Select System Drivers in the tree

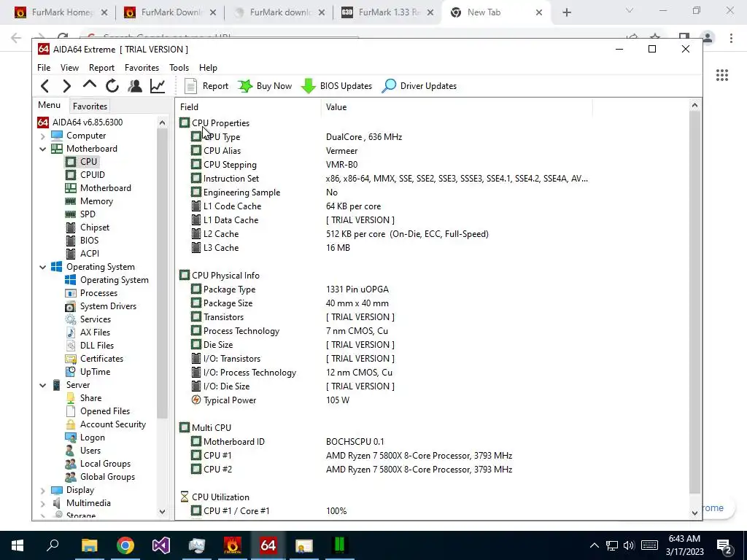coord(108,306)
